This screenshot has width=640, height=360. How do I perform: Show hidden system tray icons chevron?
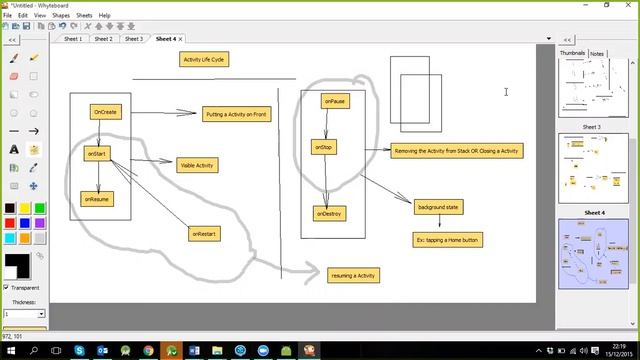539,351
